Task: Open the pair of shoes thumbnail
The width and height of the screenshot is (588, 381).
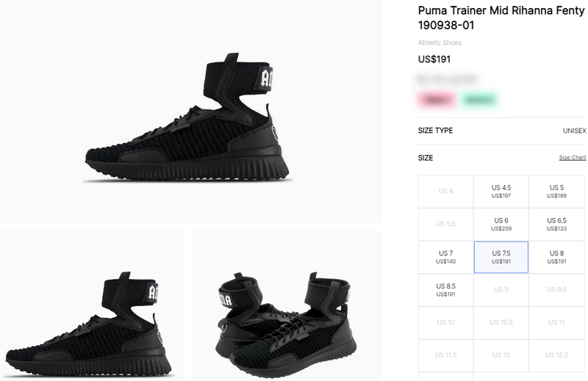Action: point(287,306)
